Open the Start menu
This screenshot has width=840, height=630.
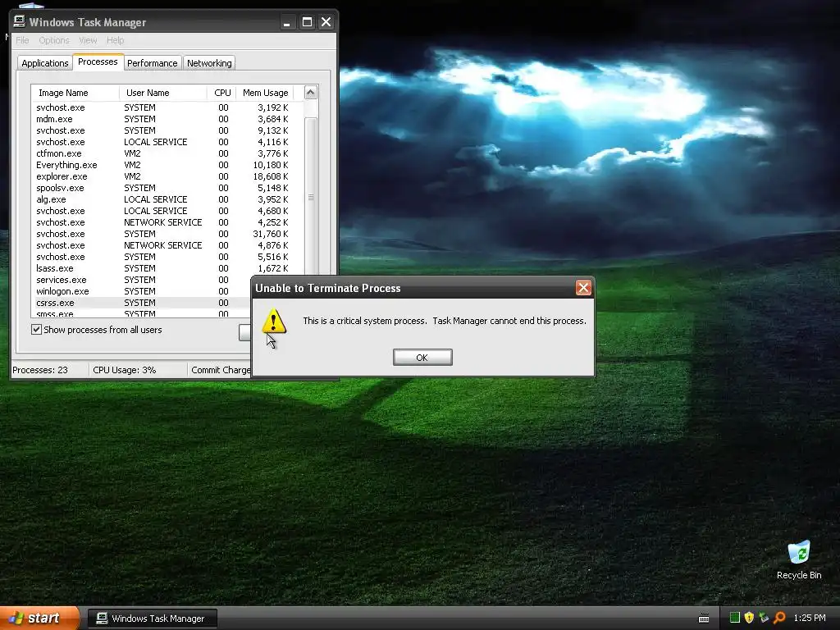tap(39, 619)
